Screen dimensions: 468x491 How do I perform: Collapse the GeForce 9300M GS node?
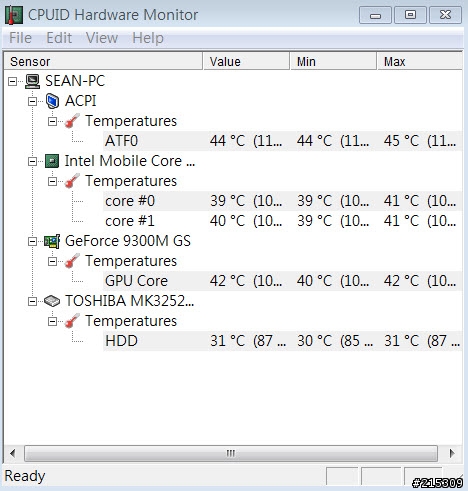pyautogui.click(x=32, y=241)
